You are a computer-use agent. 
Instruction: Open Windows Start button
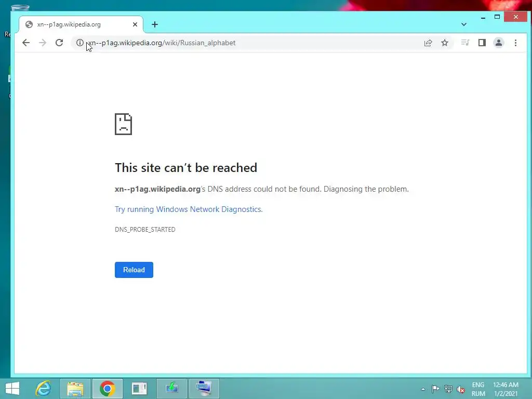[13, 389]
